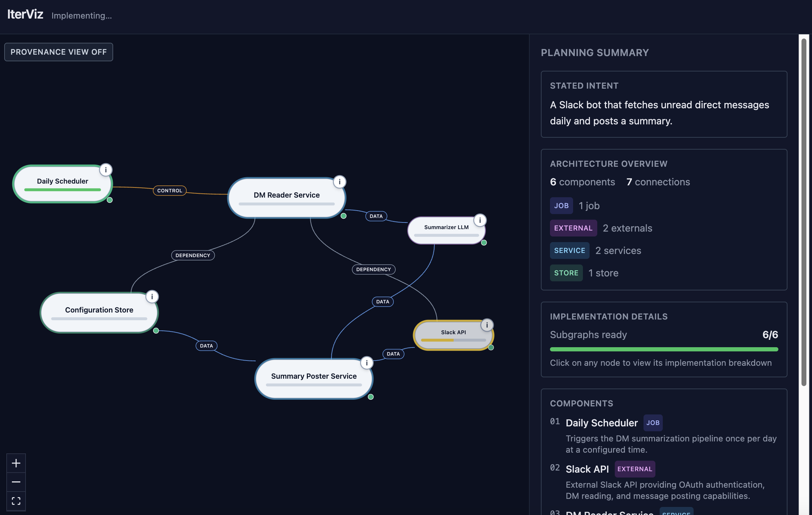
Task: Fit graph to view icon
Action: (16, 501)
